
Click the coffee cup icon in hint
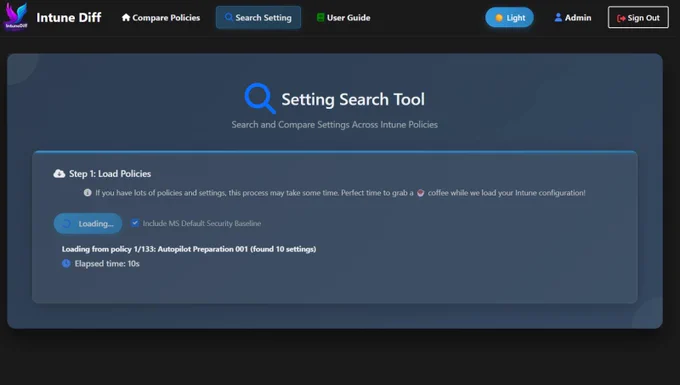click(x=420, y=193)
